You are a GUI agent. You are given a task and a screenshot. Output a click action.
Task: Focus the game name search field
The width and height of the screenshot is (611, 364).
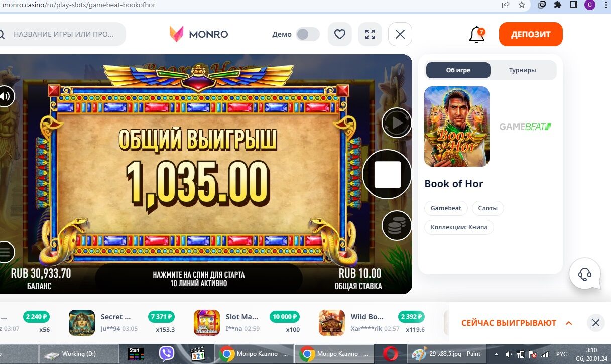pos(63,34)
